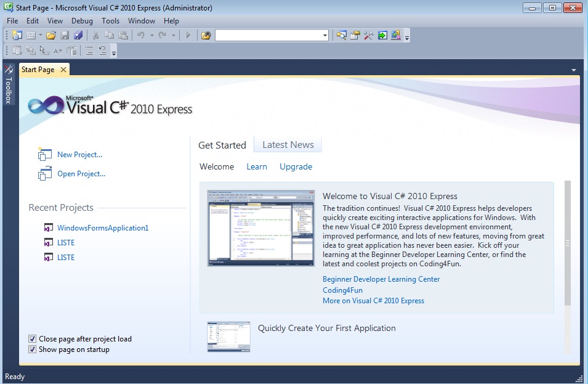Open the Find combo box dropdown arrow

pos(324,35)
